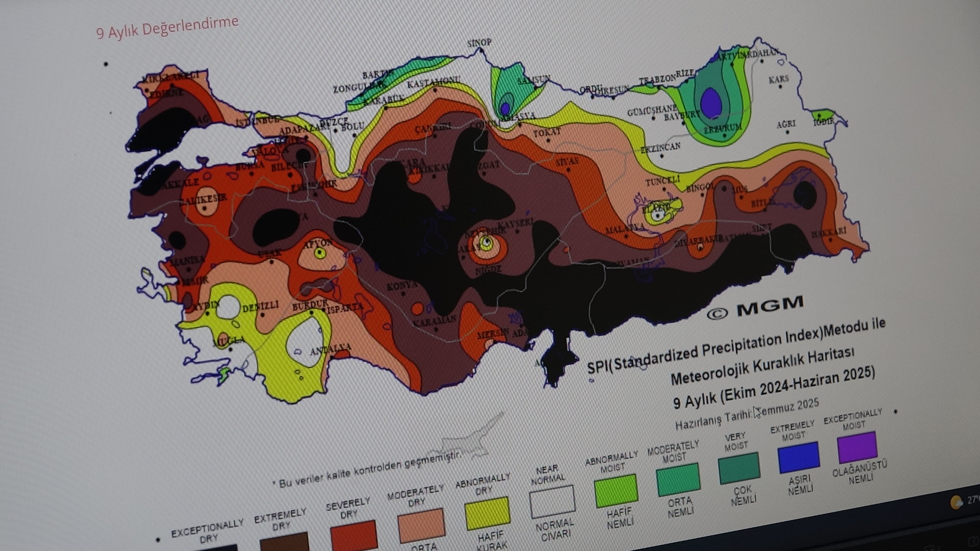Click the white Near Normal legend box

point(552,501)
